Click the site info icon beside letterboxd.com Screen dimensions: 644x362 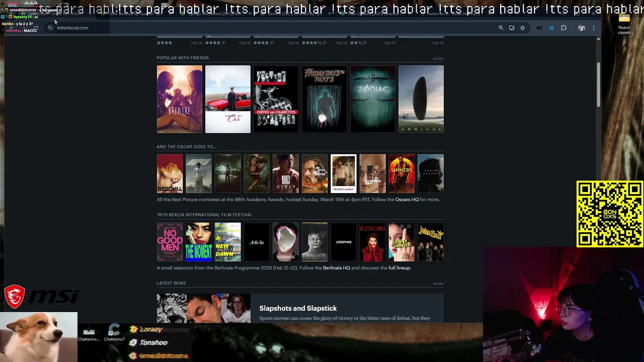point(50,28)
